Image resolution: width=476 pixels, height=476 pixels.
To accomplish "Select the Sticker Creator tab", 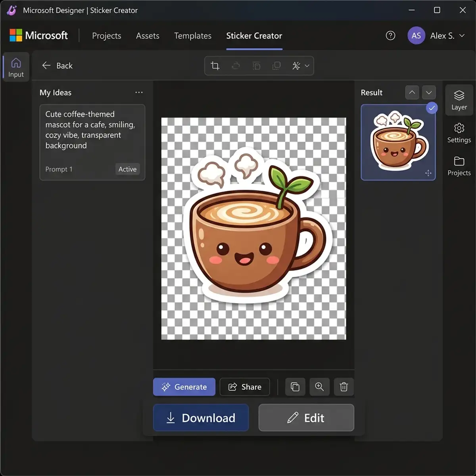I will tap(254, 36).
